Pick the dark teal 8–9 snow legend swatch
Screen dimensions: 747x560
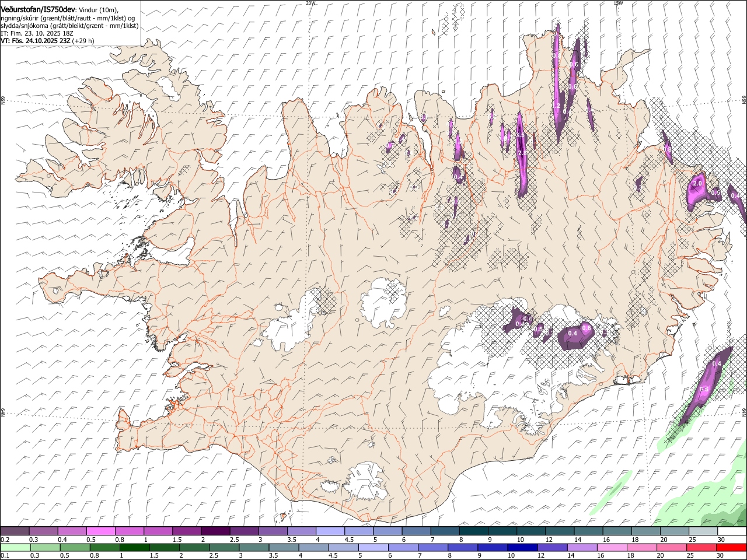473,531
